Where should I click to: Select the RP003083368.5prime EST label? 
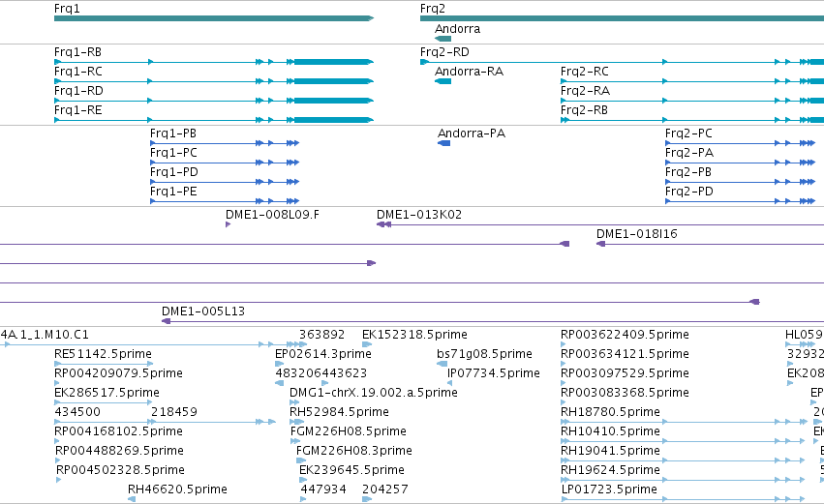click(625, 393)
